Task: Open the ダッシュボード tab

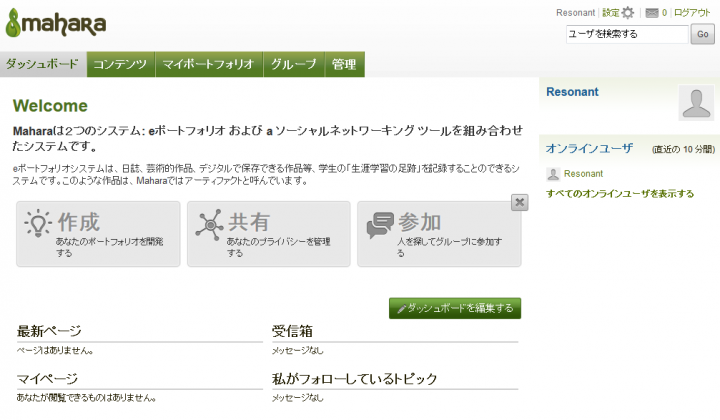Action: (43, 64)
